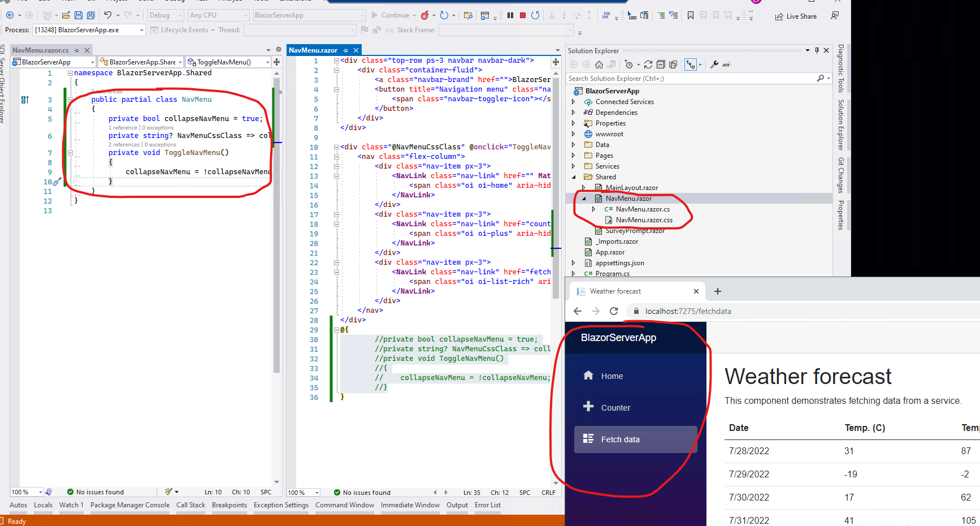Expand the Connected Services node
Image resolution: width=980 pixels, height=526 pixels.
coord(573,102)
